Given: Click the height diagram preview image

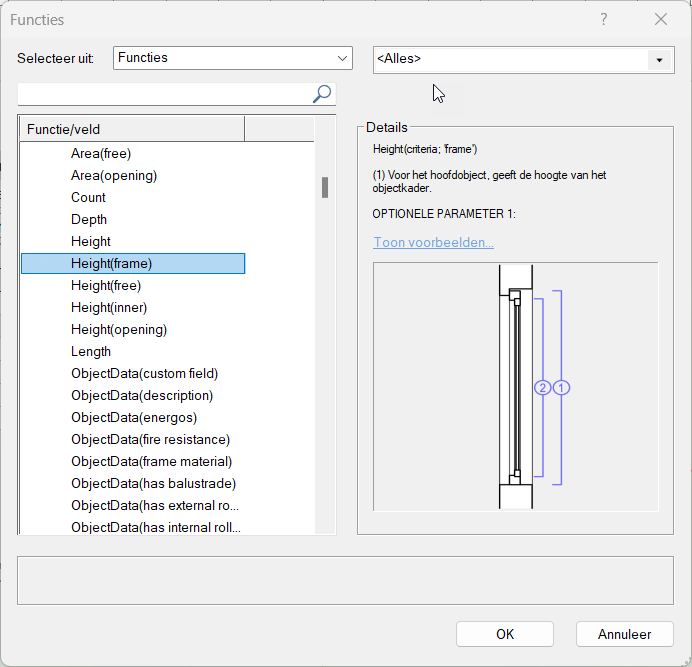Looking at the screenshot, I should (515, 386).
